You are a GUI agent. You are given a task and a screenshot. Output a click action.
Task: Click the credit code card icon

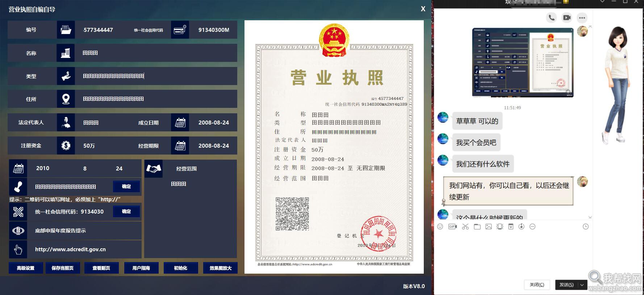click(x=180, y=30)
